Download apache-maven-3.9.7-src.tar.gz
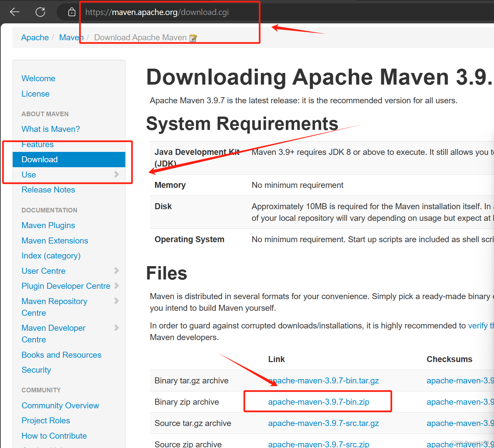494x448 pixels. pos(323,423)
